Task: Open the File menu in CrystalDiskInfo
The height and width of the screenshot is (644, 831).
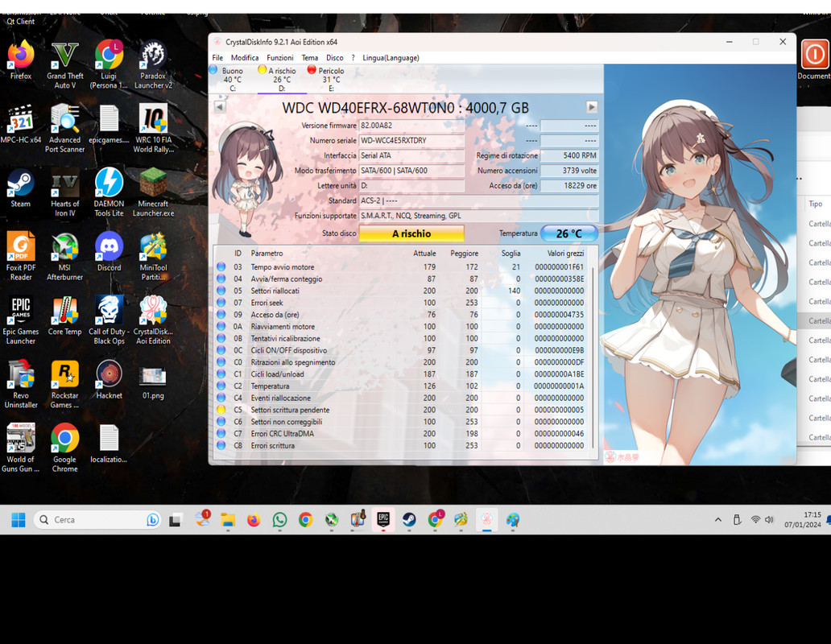Action: (217, 58)
